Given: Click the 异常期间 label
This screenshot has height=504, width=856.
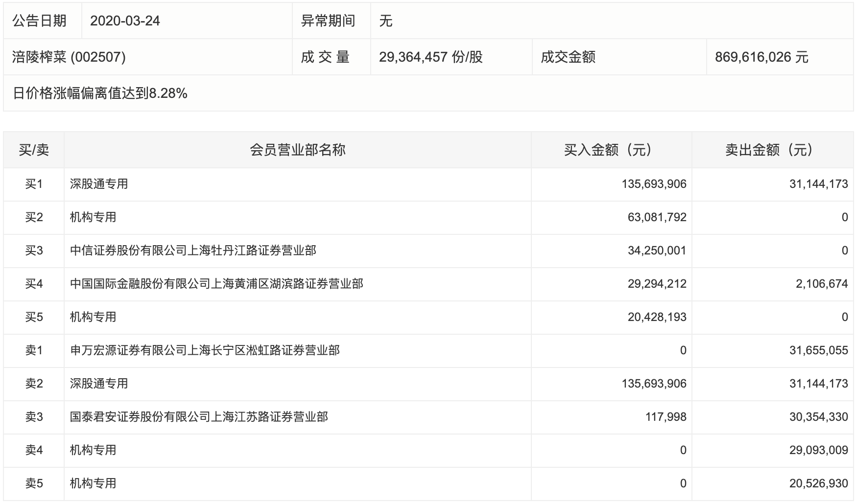Looking at the screenshot, I should coord(328,21).
